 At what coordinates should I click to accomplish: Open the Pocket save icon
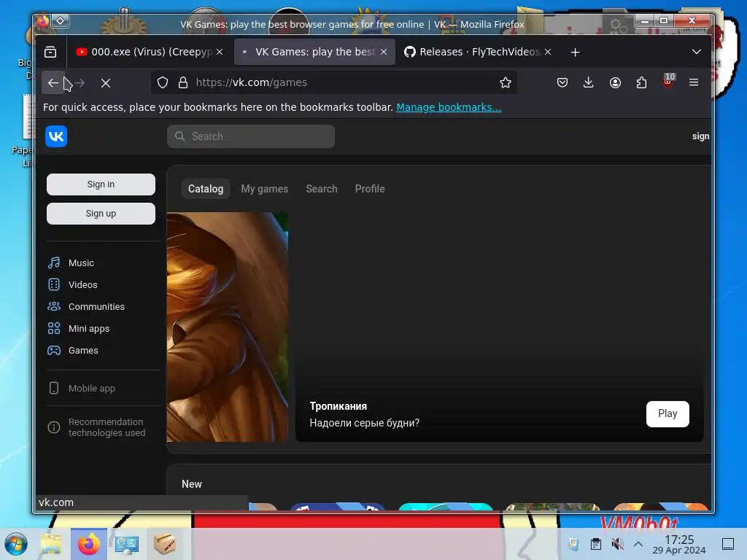(562, 83)
